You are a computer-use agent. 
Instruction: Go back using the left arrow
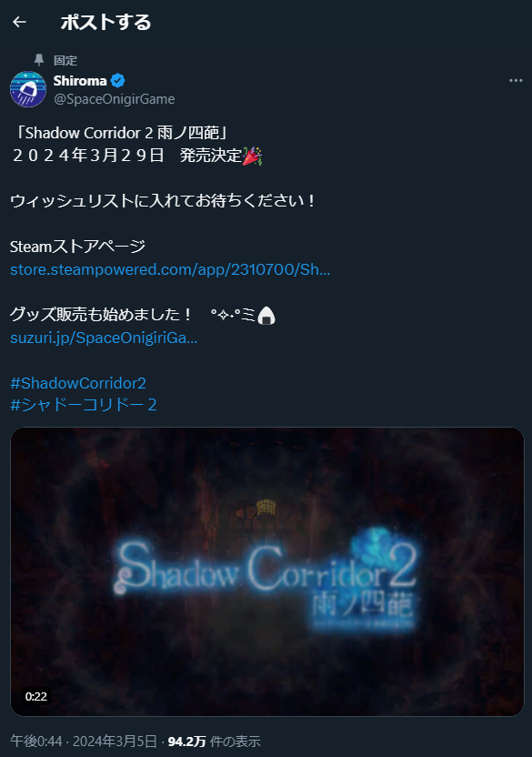19,22
